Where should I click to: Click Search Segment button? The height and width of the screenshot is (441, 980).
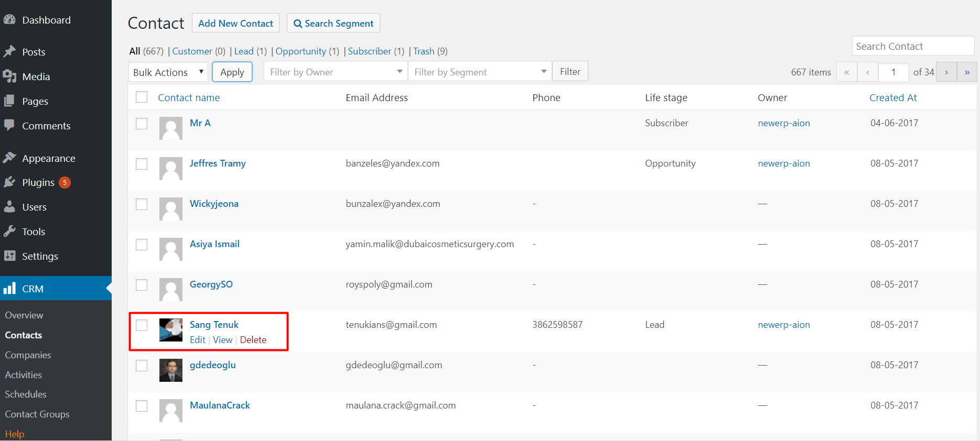pos(333,23)
